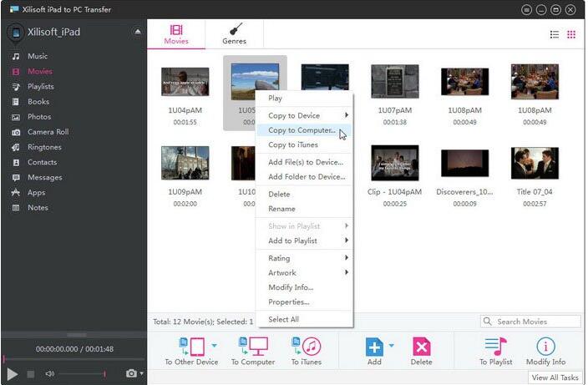Select the Discoverers_10... movie thumbnail

(x=464, y=163)
